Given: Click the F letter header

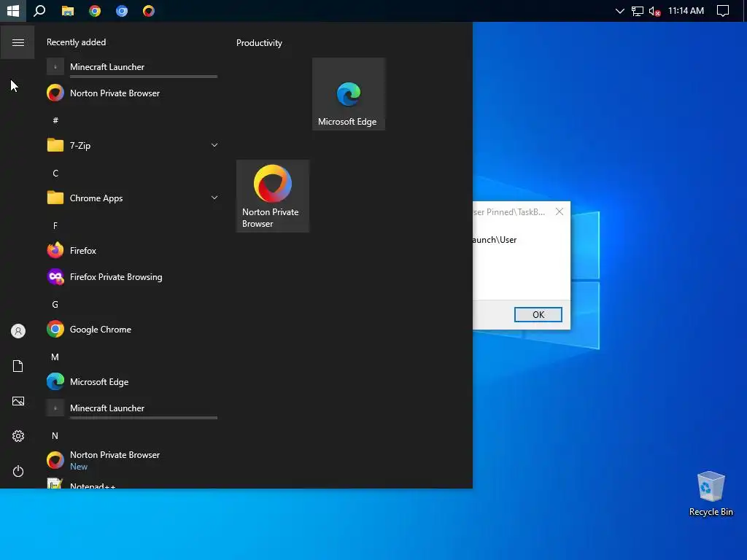Looking at the screenshot, I should [x=55, y=226].
